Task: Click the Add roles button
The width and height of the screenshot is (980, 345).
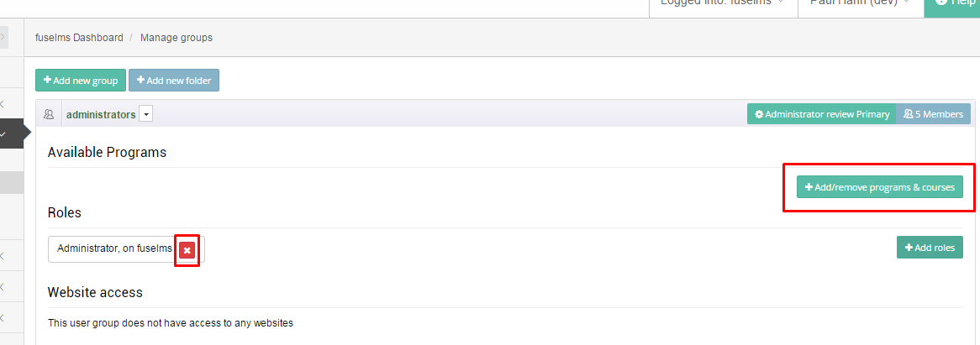Action: coord(930,247)
